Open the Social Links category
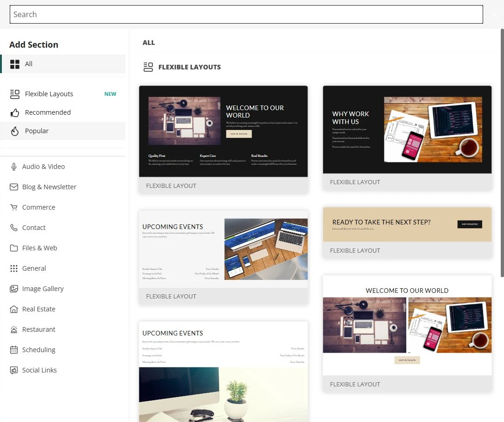 click(x=63, y=370)
